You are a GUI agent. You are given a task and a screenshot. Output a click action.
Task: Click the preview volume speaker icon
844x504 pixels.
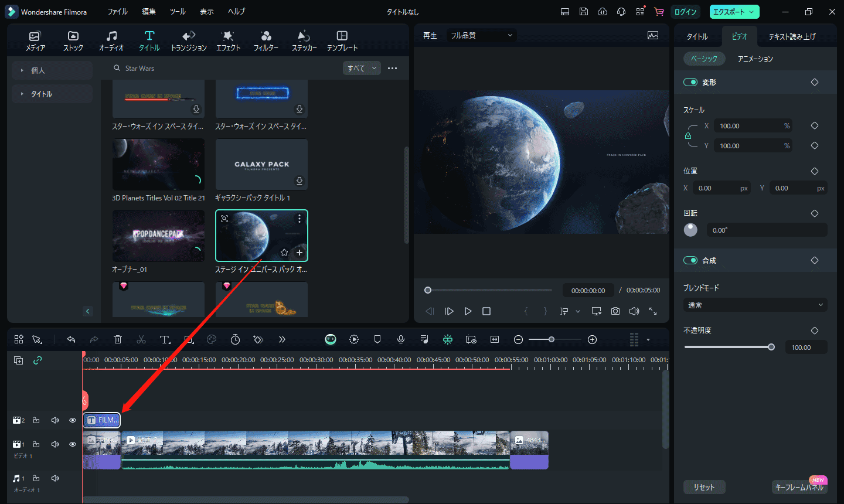point(634,311)
